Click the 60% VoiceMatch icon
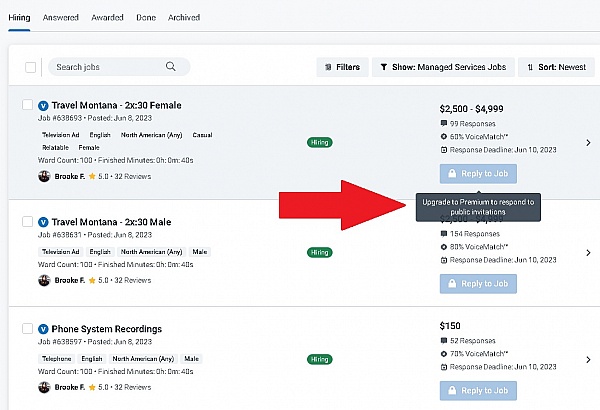Image resolution: width=600 pixels, height=410 pixels. coord(444,137)
